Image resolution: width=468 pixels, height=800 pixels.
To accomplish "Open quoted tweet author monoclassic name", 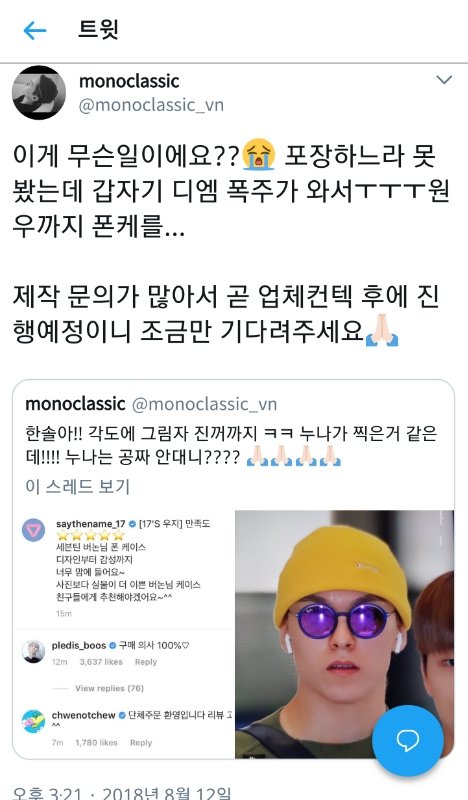I will point(75,404).
